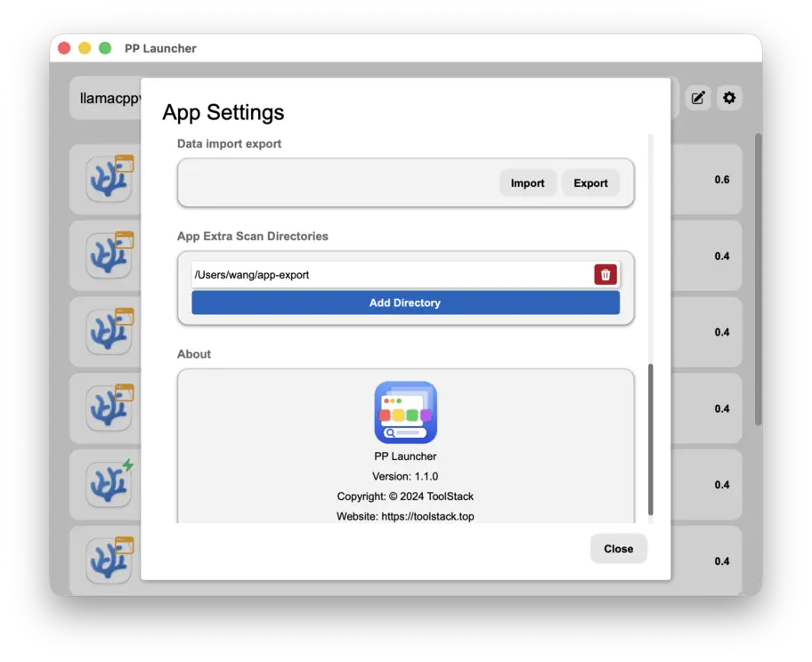The height and width of the screenshot is (662, 812).
Task: Close the App Settings dialog
Action: pyautogui.click(x=618, y=549)
